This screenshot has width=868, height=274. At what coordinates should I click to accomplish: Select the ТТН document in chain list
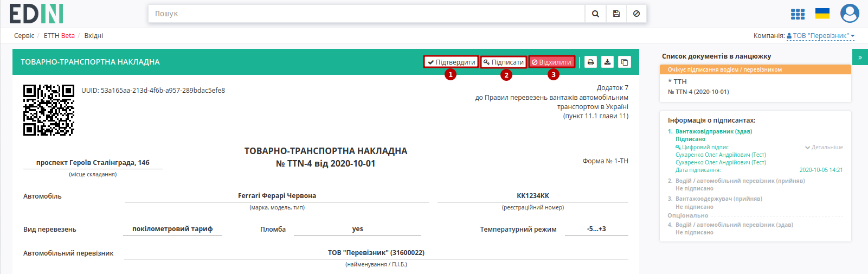677,81
